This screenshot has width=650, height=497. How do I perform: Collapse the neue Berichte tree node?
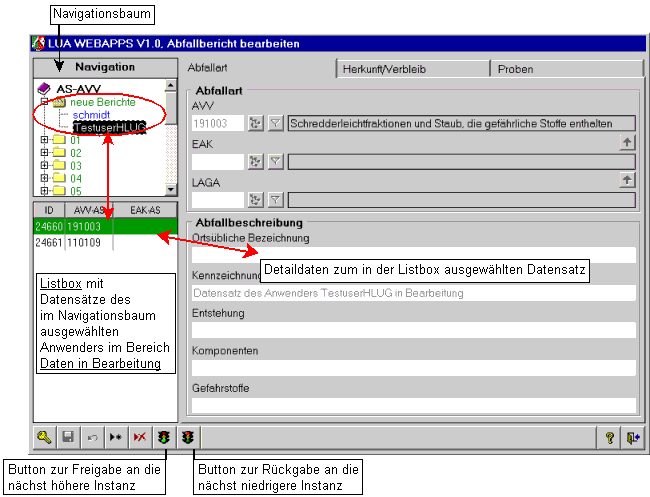44,102
